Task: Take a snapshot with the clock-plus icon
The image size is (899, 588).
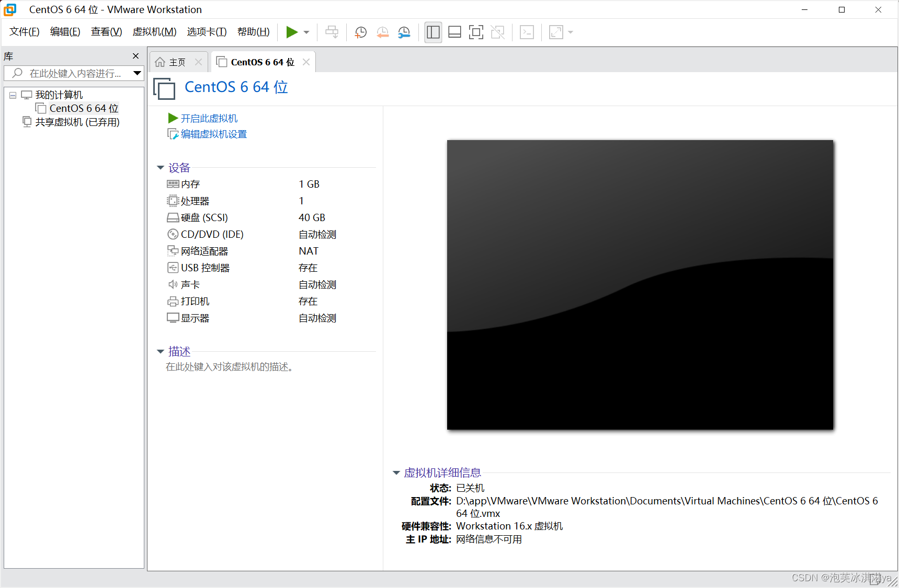Action: tap(360, 32)
